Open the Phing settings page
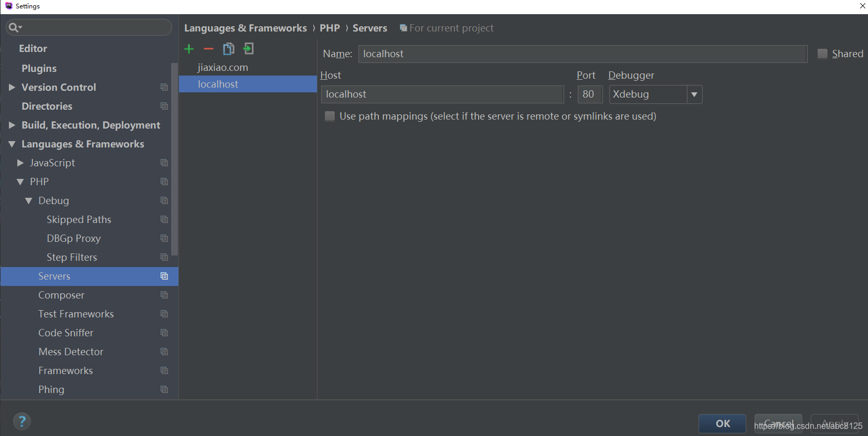Screen dimensions: 868x436 [51, 389]
